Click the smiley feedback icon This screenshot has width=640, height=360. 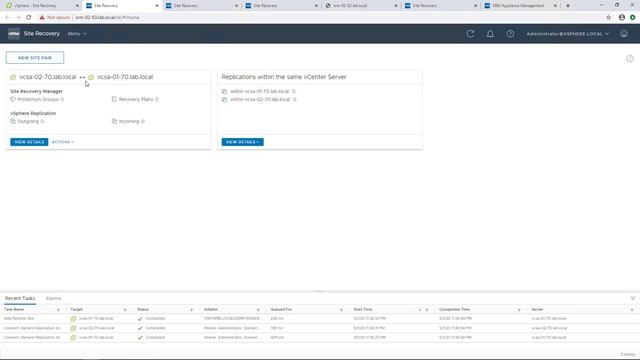tap(624, 34)
